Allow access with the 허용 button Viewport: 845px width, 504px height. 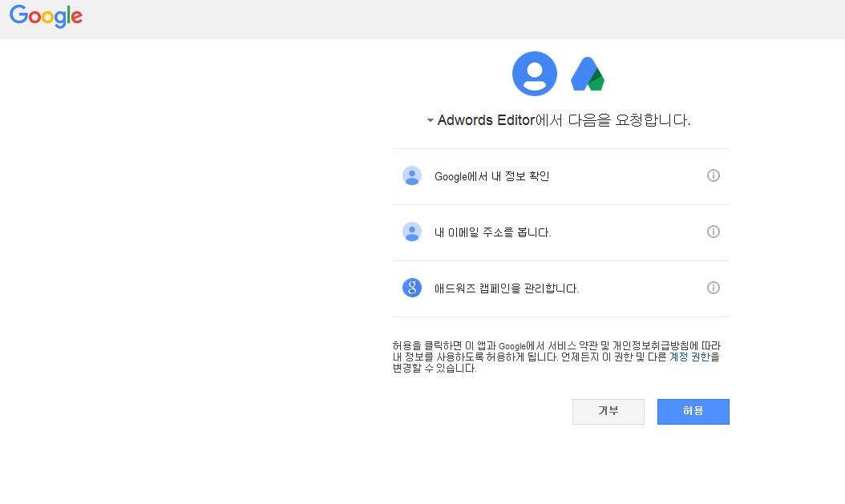pyautogui.click(x=693, y=411)
